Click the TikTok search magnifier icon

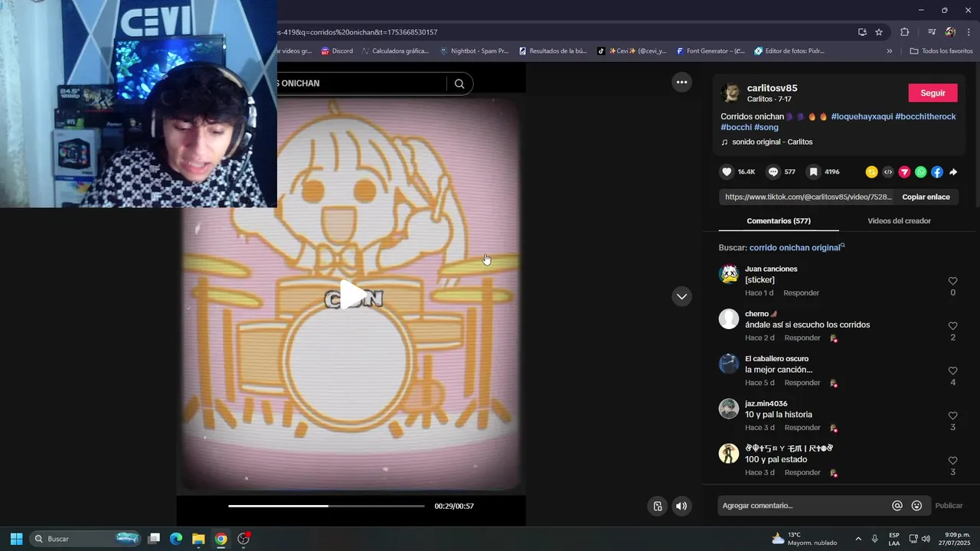tap(459, 83)
